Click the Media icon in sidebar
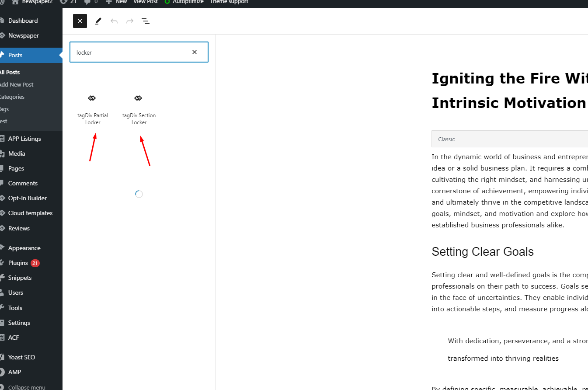Image resolution: width=588 pixels, height=390 pixels. (2, 153)
